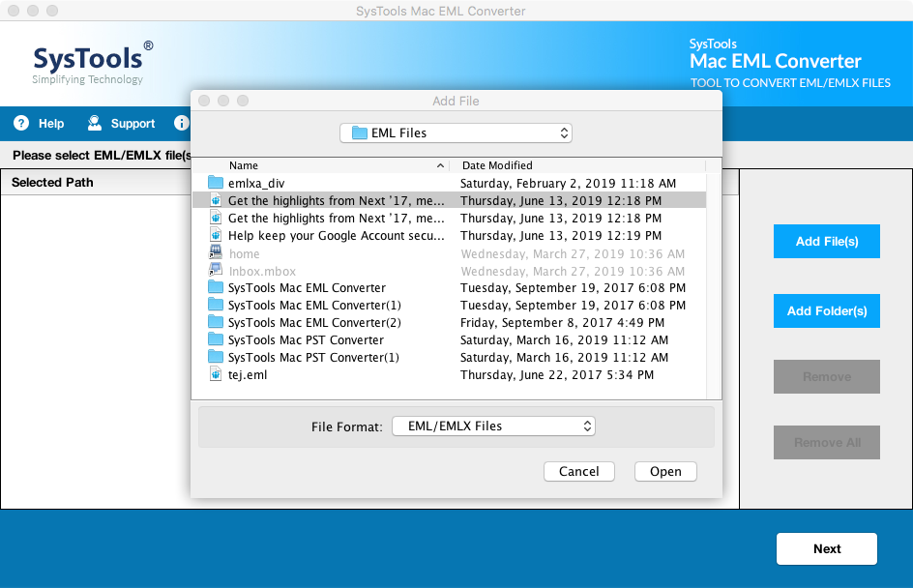913x588 pixels.
Task: Cancel the Add File dialog
Action: click(579, 472)
